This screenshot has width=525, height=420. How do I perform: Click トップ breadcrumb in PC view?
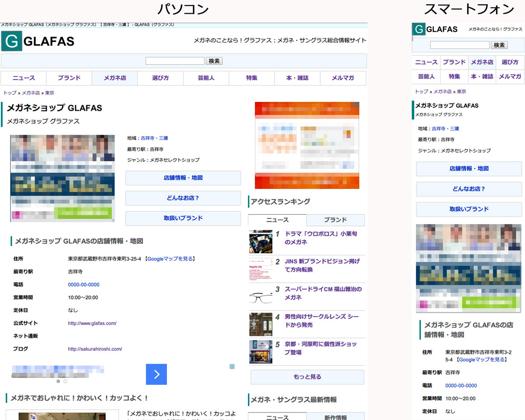pyautogui.click(x=10, y=93)
